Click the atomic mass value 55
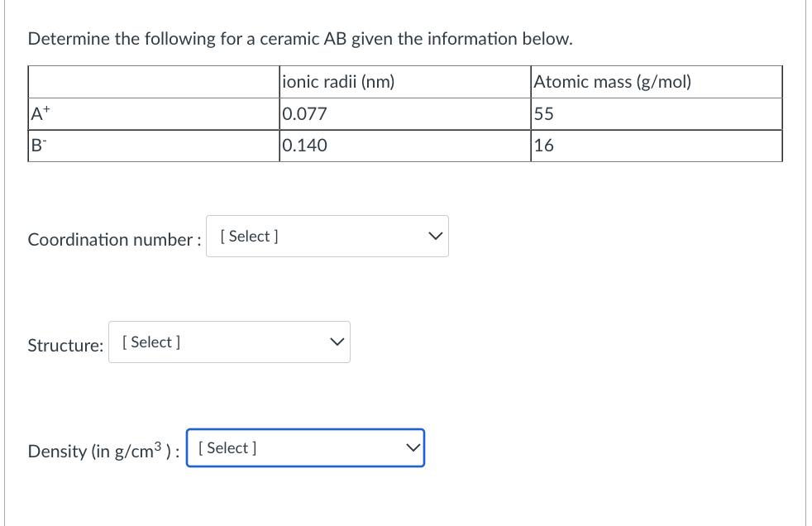This screenshot has height=526, width=812. pos(544,114)
